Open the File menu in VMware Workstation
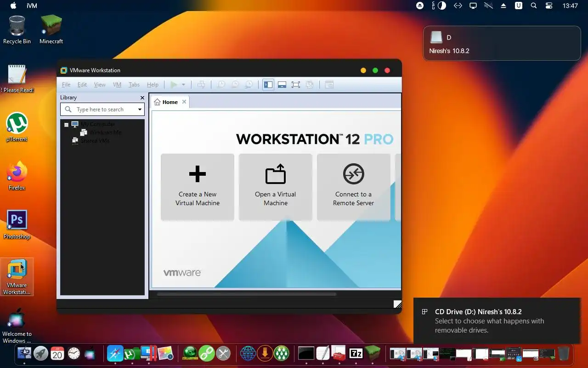Screen dimensions: 588x368 pyautogui.click(x=66, y=85)
